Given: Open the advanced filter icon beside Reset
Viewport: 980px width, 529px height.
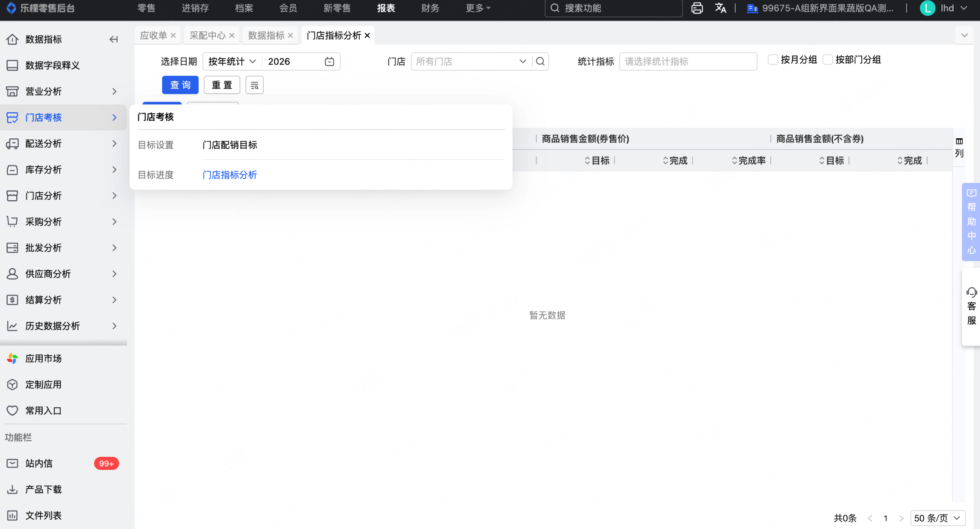Looking at the screenshot, I should tap(255, 85).
